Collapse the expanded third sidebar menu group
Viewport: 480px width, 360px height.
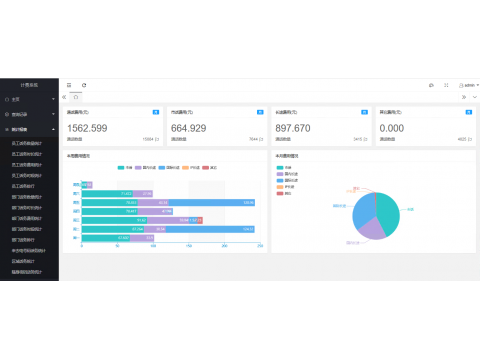[29, 129]
